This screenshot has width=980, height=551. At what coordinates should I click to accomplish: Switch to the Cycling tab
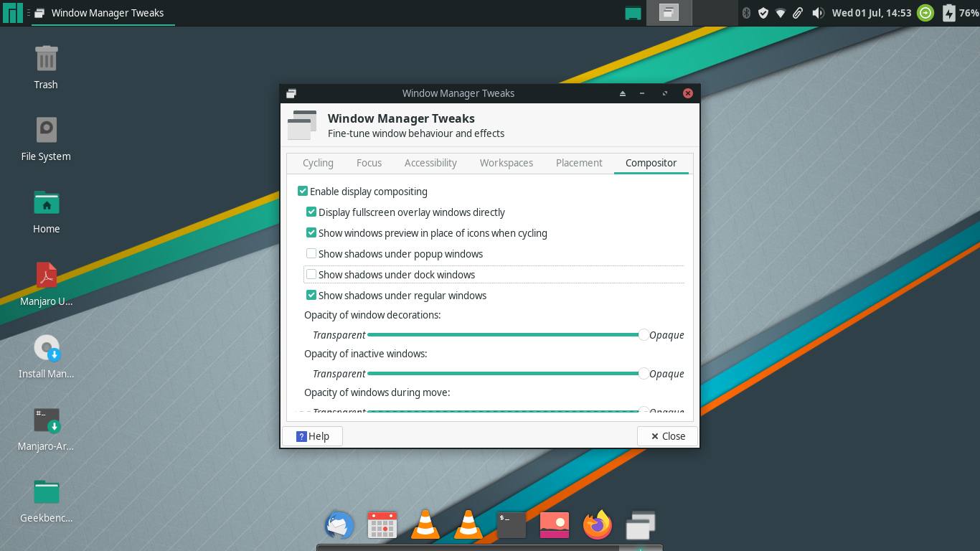[x=318, y=163]
